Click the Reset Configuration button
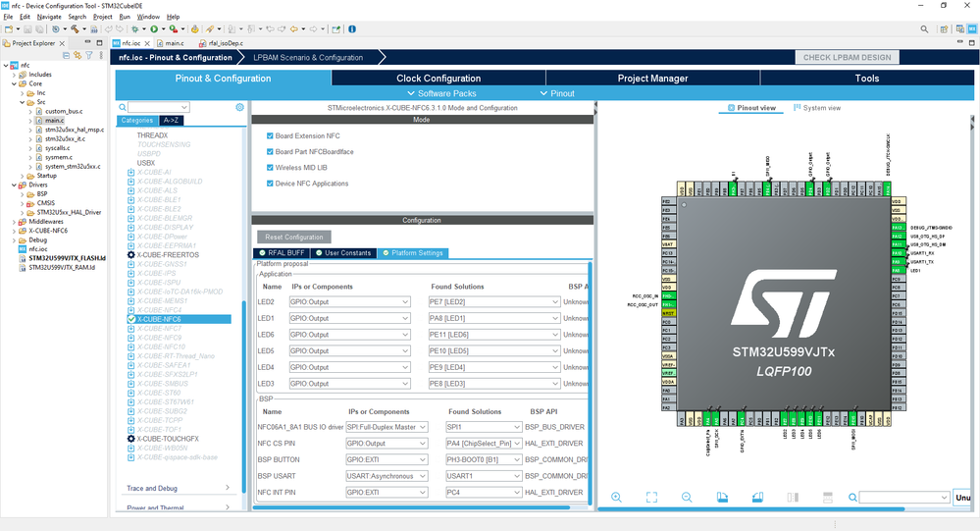This screenshot has width=980, height=531. [294, 238]
